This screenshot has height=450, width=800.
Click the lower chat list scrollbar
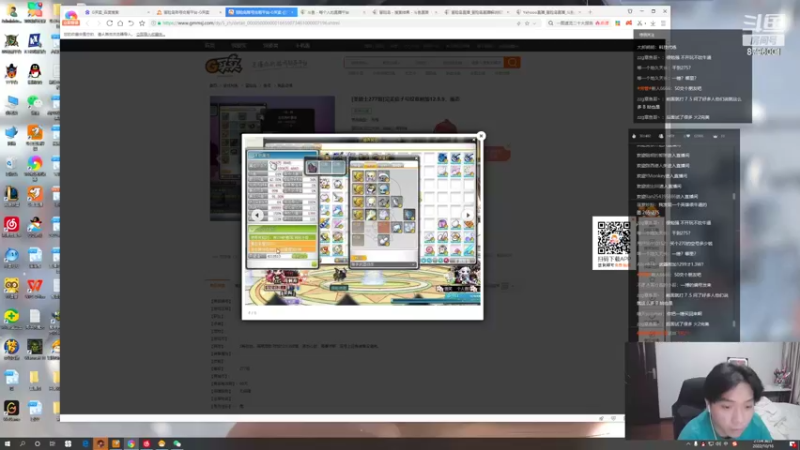(734, 322)
